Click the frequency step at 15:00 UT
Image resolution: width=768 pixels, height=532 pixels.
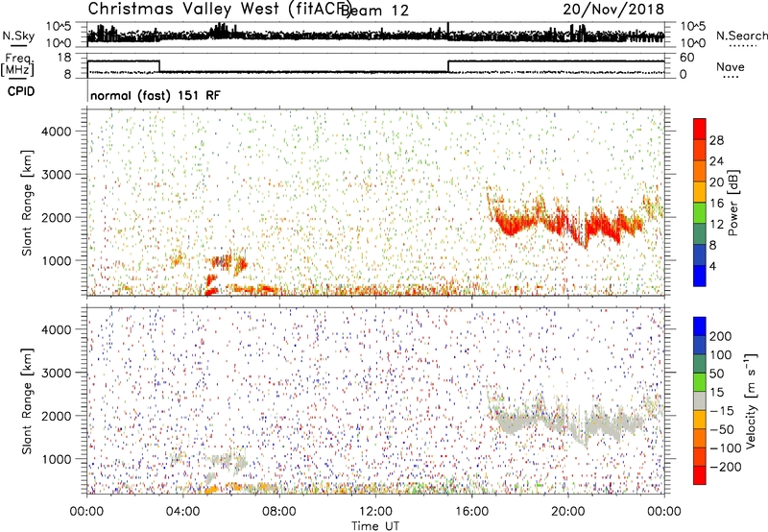(x=448, y=66)
